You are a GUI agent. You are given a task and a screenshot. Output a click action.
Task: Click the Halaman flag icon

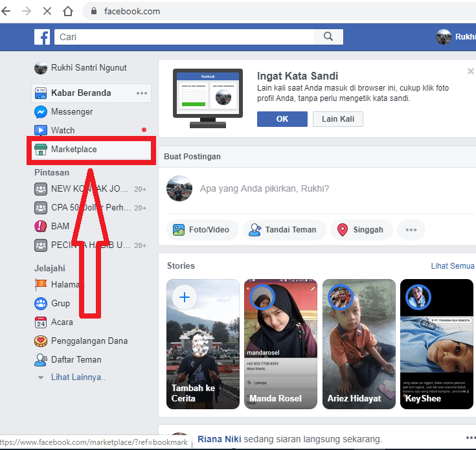pyautogui.click(x=41, y=285)
